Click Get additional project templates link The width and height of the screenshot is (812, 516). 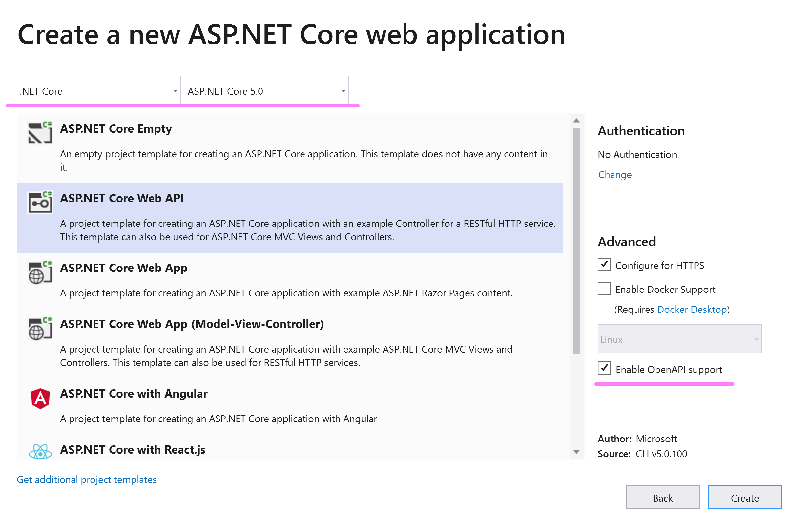pos(87,479)
